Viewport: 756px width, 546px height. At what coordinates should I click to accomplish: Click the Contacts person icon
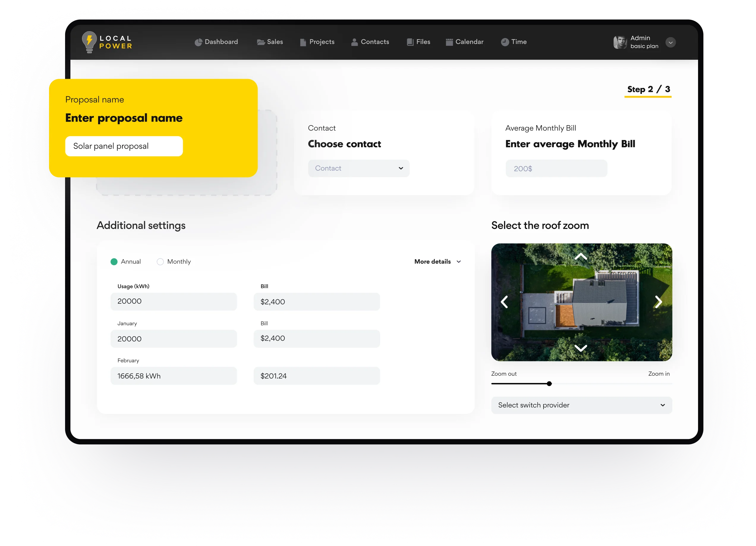point(354,42)
